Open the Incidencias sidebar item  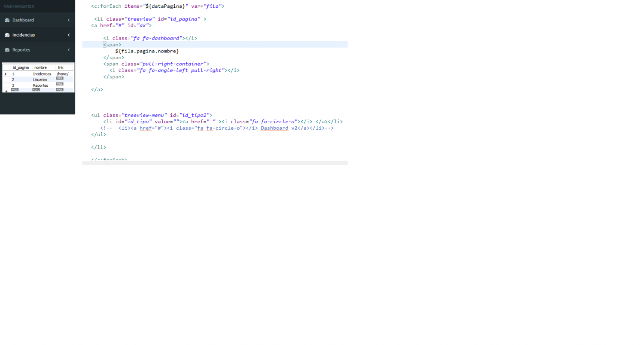(x=37, y=35)
